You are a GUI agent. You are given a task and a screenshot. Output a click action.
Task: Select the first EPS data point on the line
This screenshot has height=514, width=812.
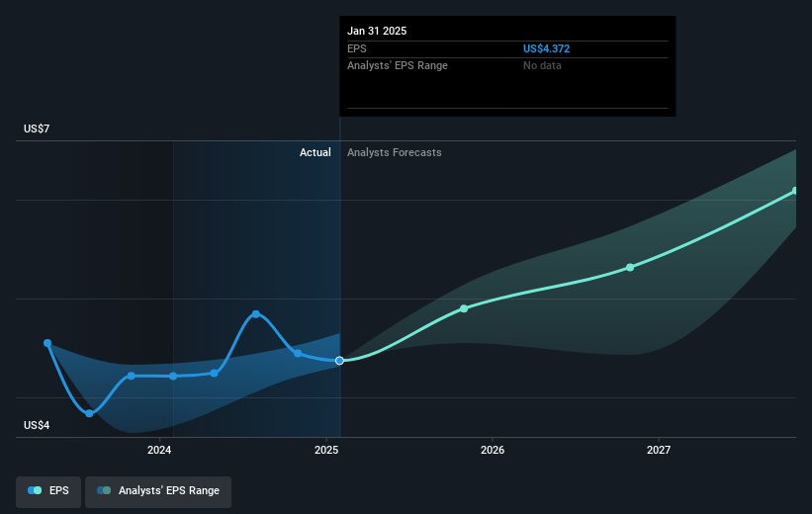47,343
